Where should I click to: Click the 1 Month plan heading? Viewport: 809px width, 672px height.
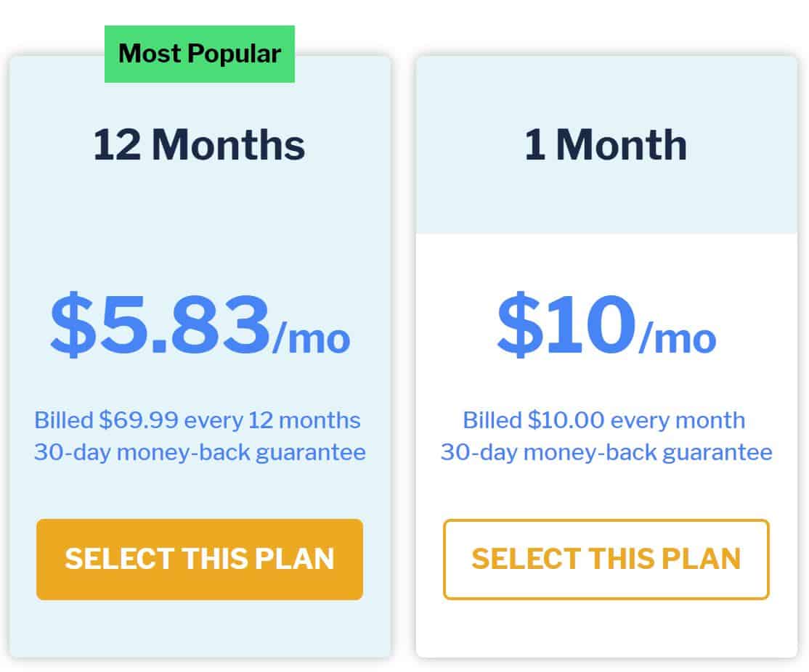point(606,144)
